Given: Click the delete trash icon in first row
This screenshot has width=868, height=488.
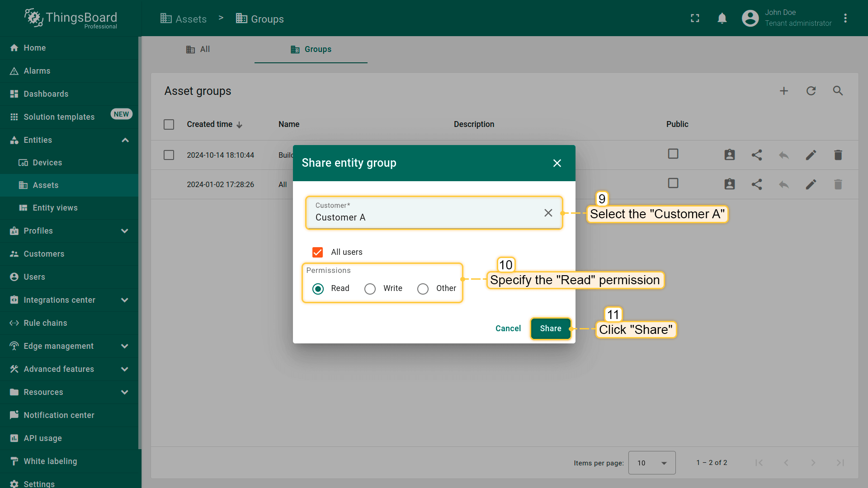Looking at the screenshot, I should pyautogui.click(x=838, y=155).
